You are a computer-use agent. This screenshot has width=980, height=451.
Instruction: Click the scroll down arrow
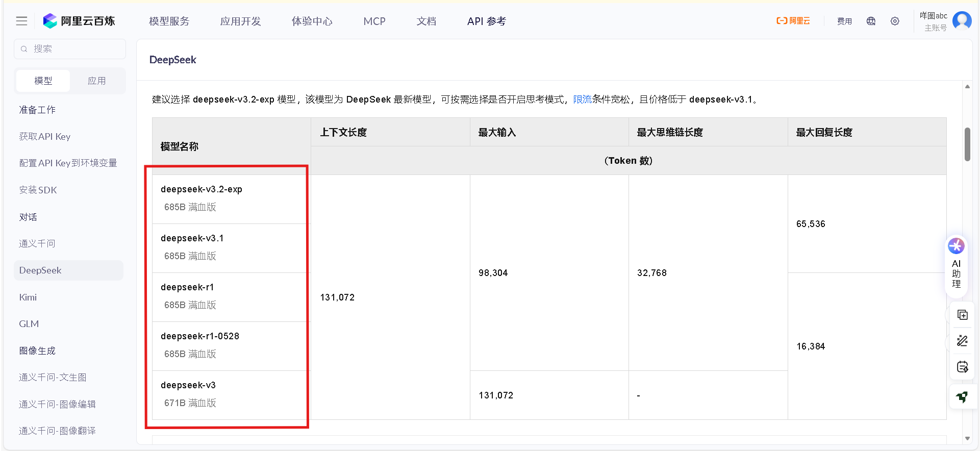[x=967, y=439]
